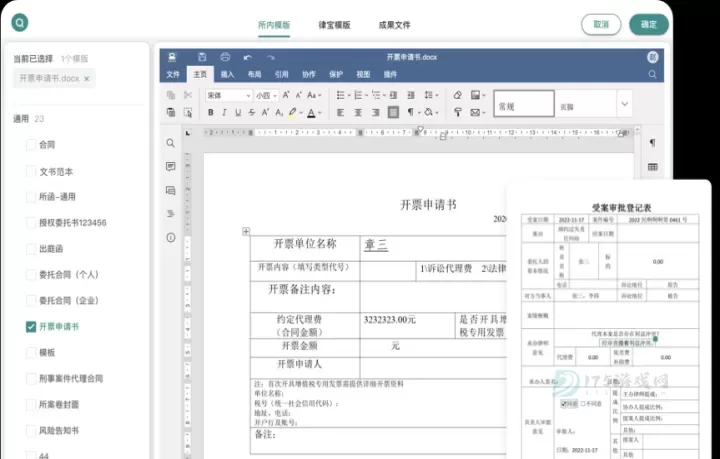720x459 pixels.
Task: Check the 文书范本 checkbox
Action: [31, 172]
